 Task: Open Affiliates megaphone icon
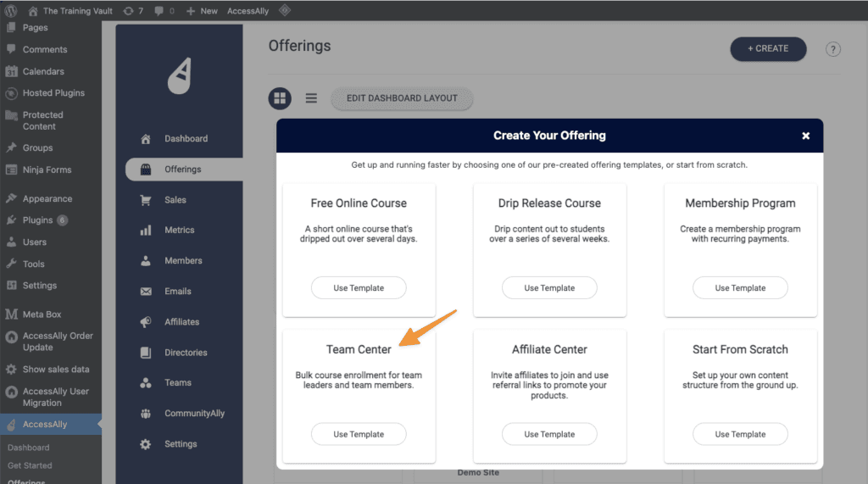click(x=146, y=322)
